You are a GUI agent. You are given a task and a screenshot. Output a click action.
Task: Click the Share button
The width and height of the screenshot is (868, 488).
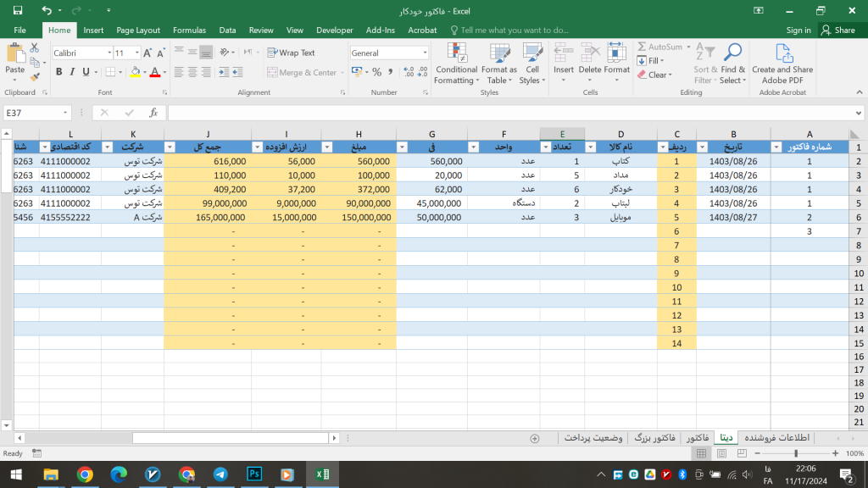[838, 30]
